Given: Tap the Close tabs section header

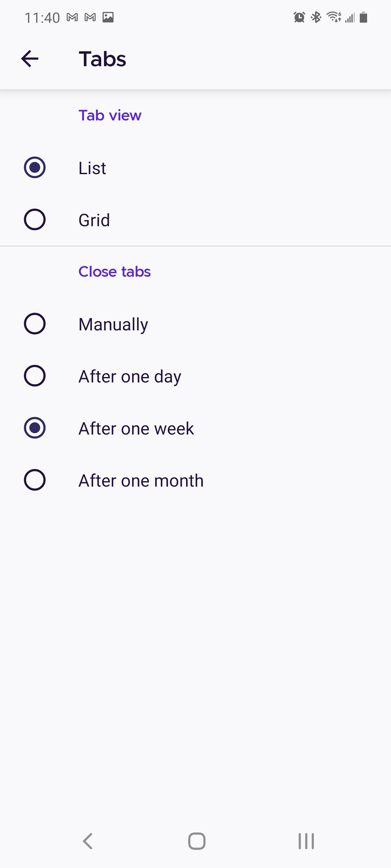Looking at the screenshot, I should (114, 271).
